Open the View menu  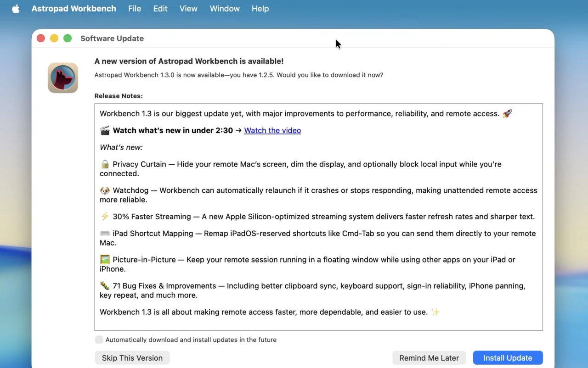(x=188, y=9)
